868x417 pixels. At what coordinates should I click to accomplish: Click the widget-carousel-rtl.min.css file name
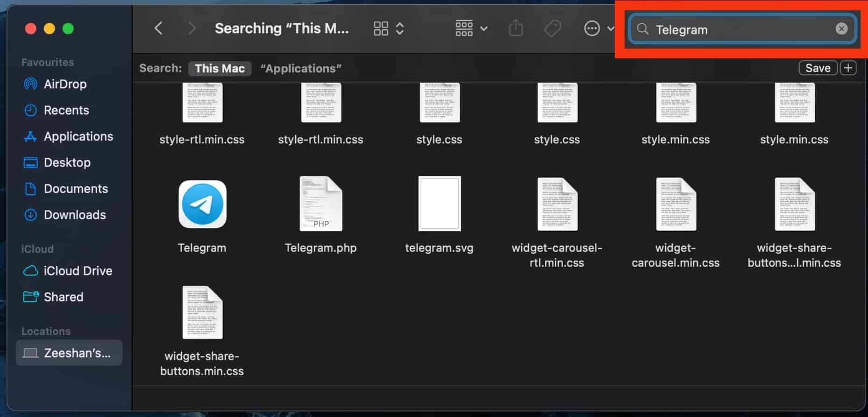557,255
